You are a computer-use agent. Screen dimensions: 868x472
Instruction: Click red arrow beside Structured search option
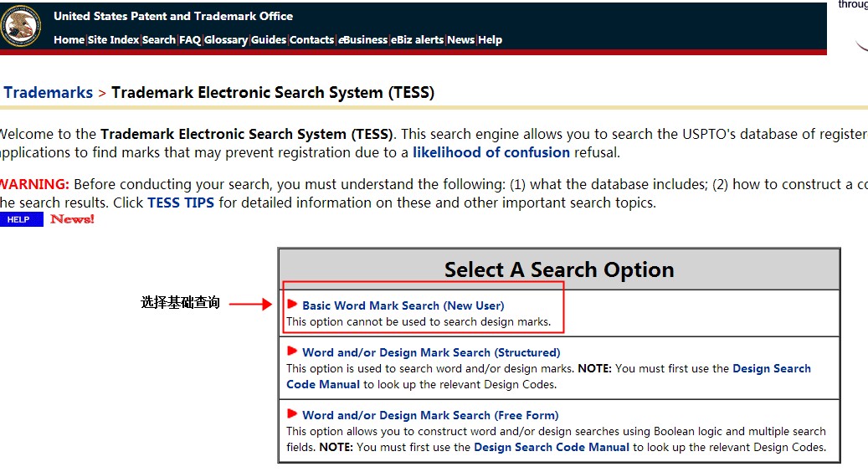click(292, 351)
